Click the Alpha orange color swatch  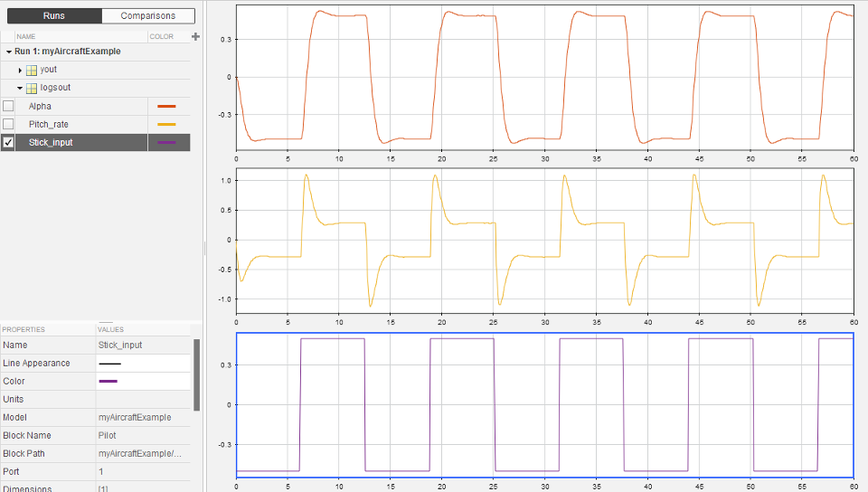(x=166, y=107)
